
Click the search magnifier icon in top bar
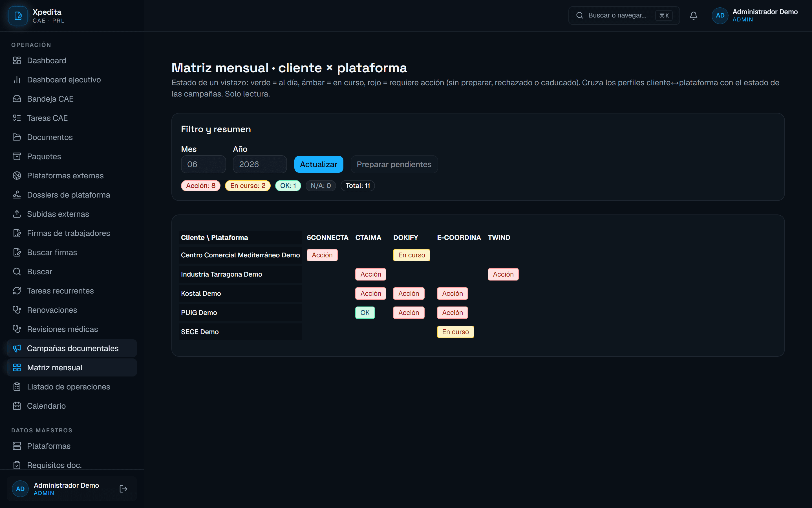pos(579,15)
